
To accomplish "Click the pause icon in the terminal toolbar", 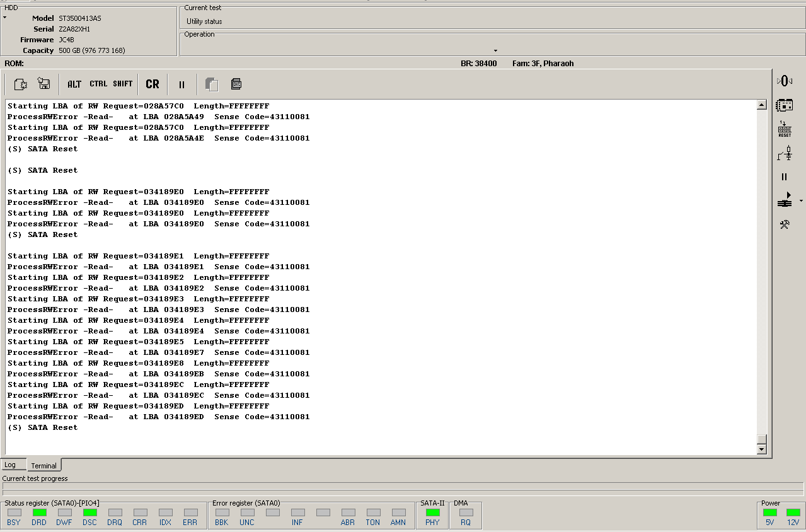I will (181, 84).
